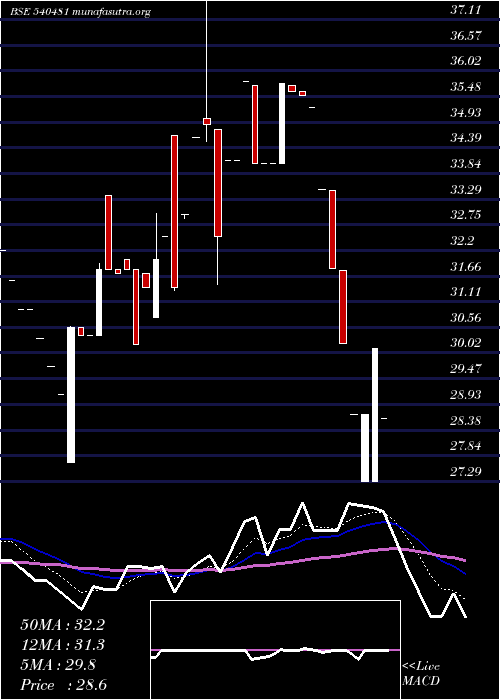Click the '50MA : 32.2' readout
This screenshot has width=500, height=700.
[62, 625]
